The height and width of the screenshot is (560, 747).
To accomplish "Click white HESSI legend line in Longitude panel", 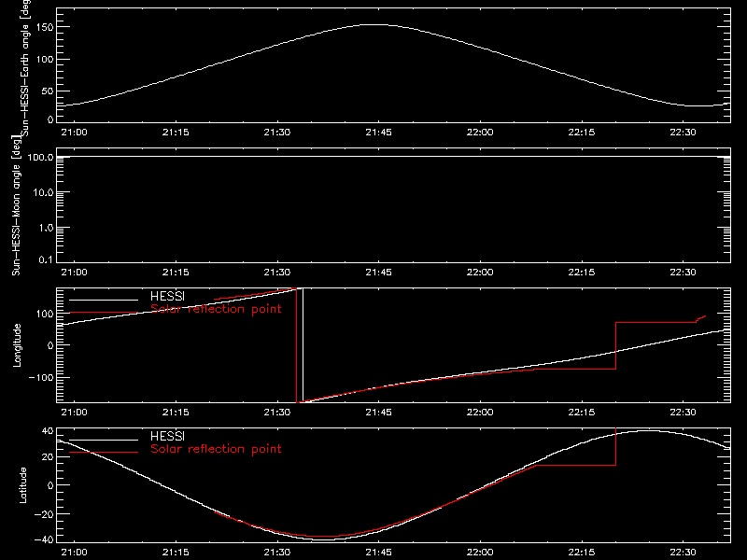I will [x=104, y=300].
